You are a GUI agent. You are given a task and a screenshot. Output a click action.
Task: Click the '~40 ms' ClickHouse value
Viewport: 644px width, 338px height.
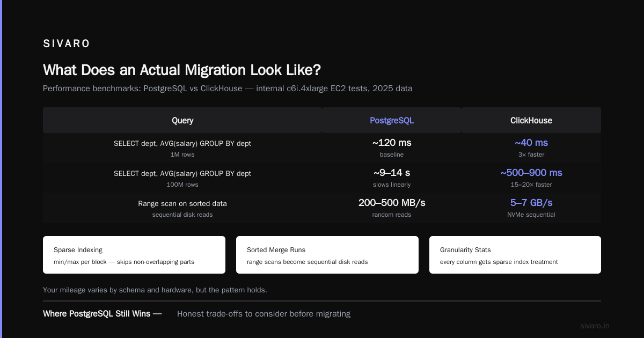coord(531,143)
